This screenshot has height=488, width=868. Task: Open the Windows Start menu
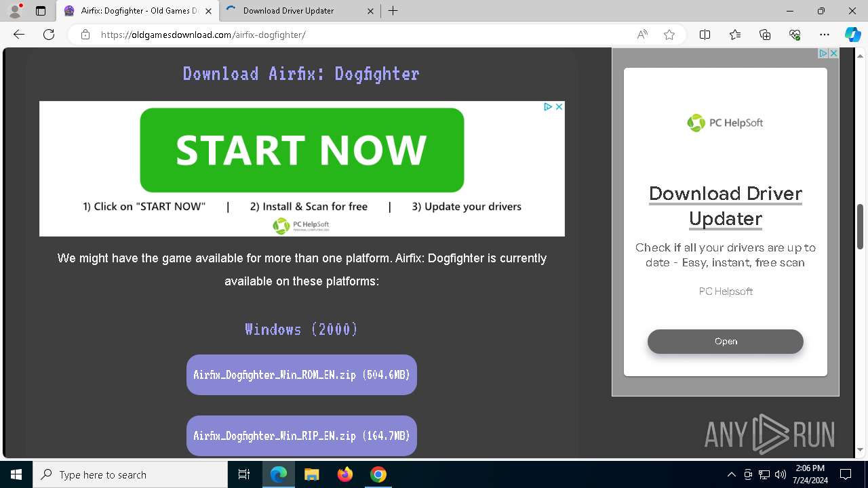pyautogui.click(x=16, y=474)
